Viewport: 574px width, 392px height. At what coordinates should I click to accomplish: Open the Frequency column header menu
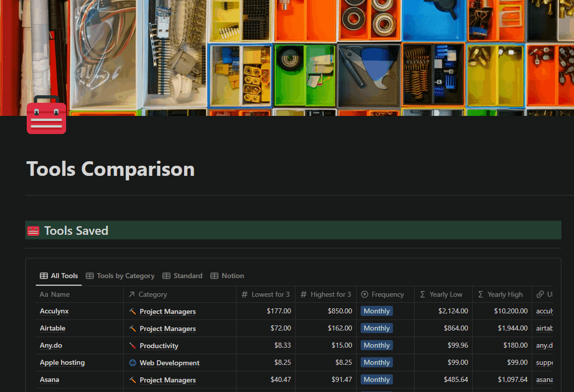387,295
